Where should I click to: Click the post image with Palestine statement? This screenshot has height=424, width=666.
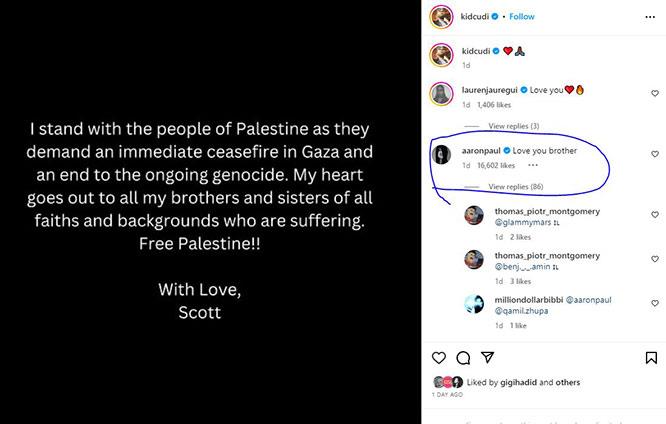(x=210, y=212)
